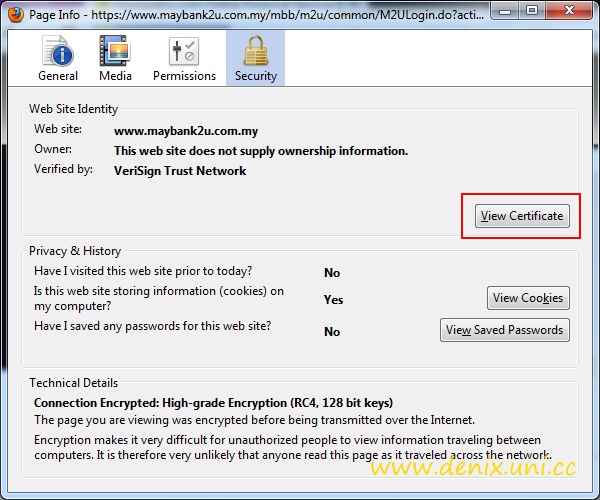This screenshot has height=500, width=600.
Task: Click the Permissions tab label
Action: 184,76
